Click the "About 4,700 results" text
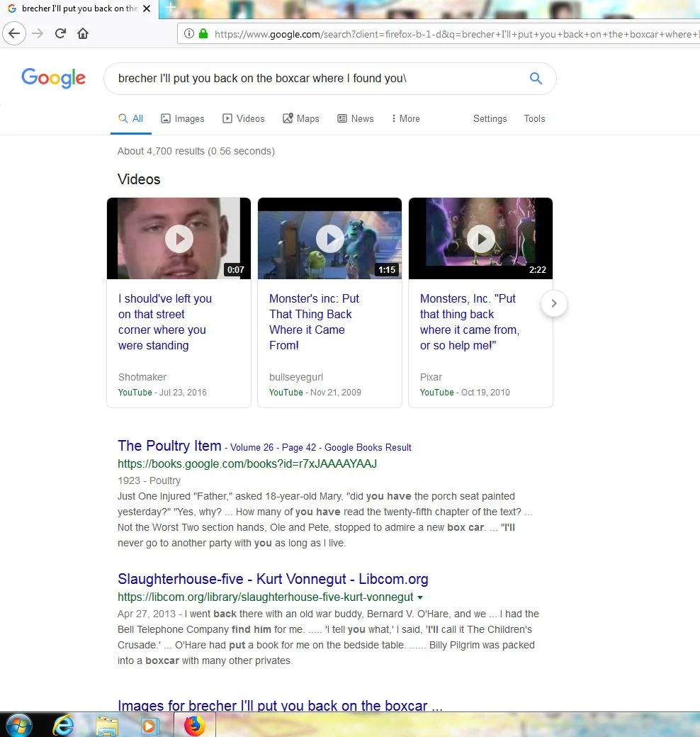Viewport: 700px width, 737px height. pos(196,151)
